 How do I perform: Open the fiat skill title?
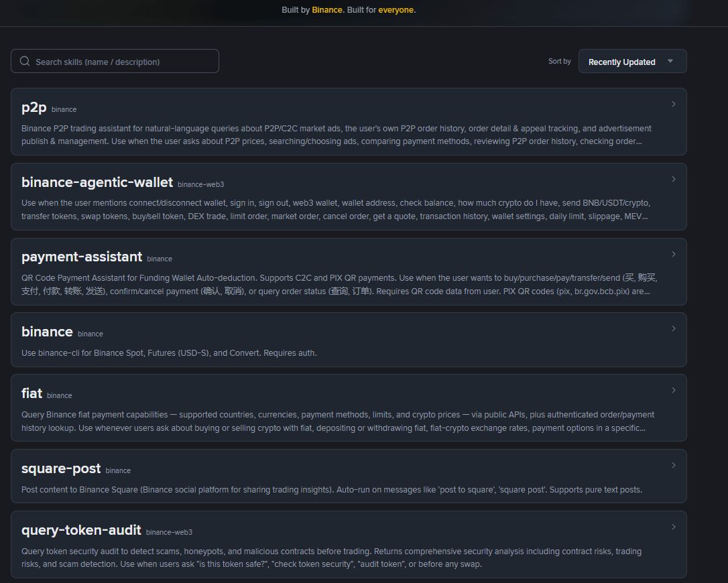[32, 393]
